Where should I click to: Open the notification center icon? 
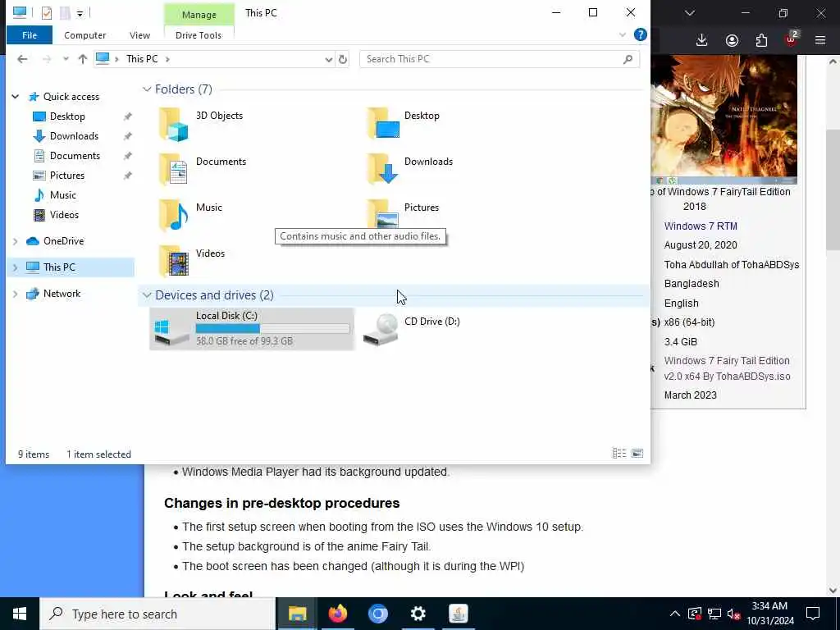pyautogui.click(x=813, y=614)
